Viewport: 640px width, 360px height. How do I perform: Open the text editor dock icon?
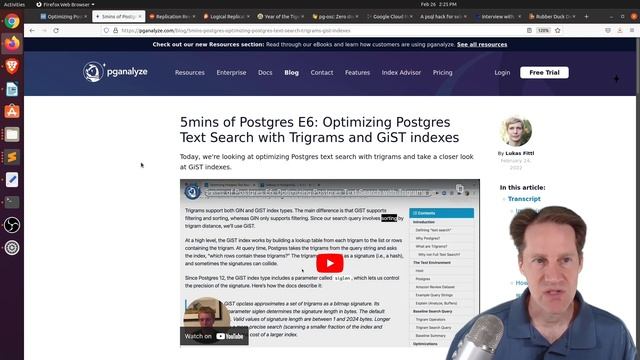[x=12, y=180]
